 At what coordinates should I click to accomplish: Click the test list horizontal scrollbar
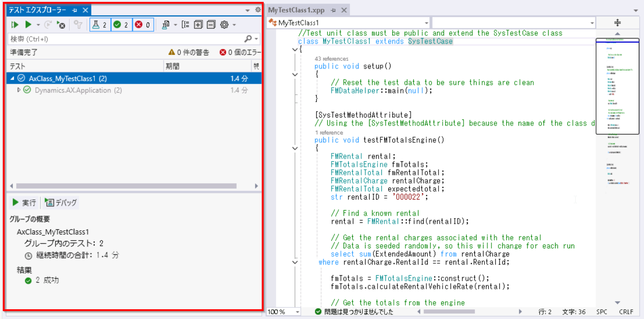(126, 186)
